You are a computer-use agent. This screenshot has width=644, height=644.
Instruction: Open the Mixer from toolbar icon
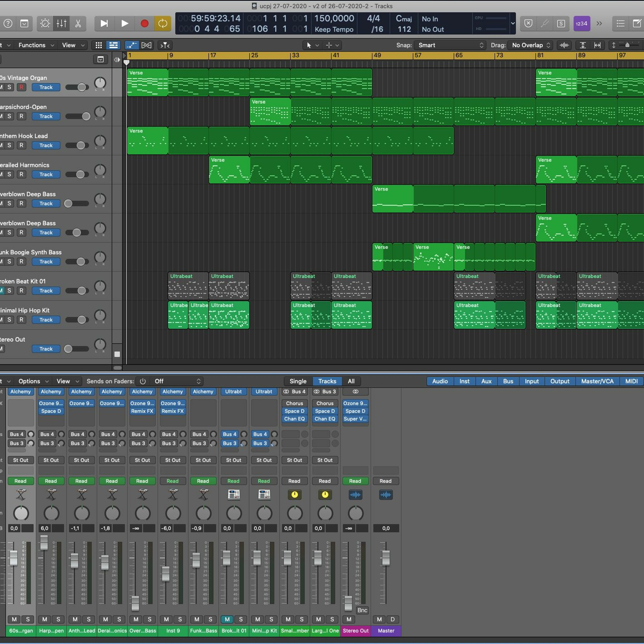(x=61, y=23)
